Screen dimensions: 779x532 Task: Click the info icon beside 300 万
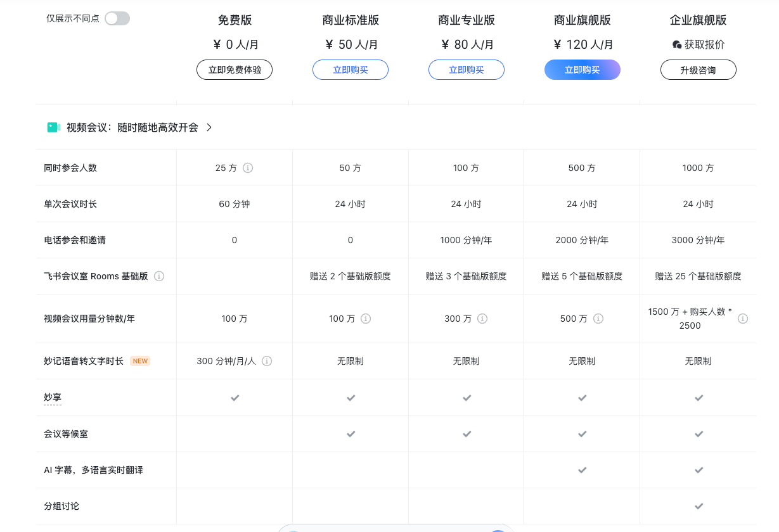482,319
